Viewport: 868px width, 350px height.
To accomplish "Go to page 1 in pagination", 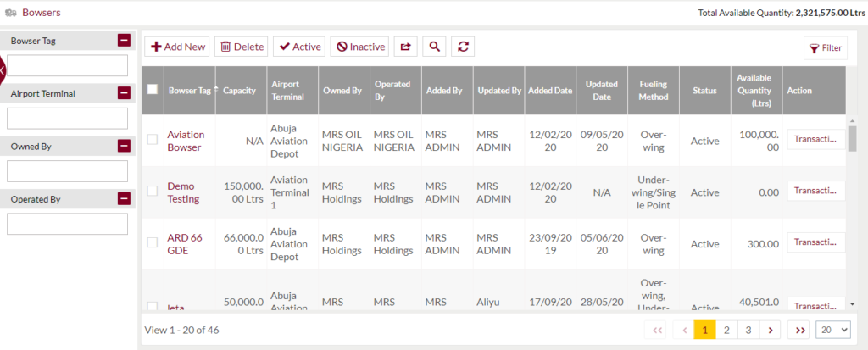I will point(704,330).
